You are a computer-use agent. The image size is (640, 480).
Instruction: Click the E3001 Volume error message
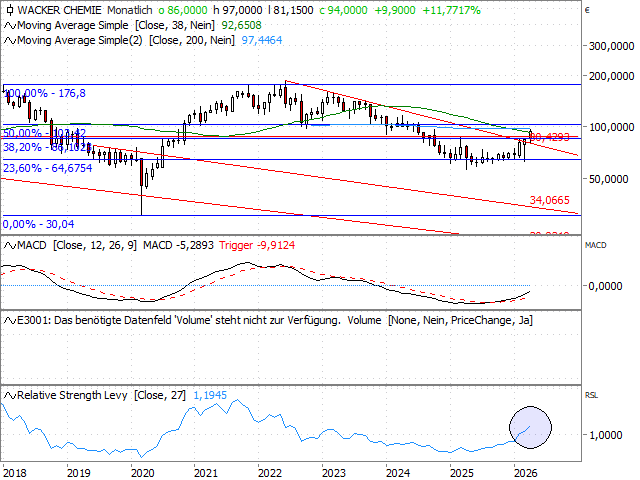[x=179, y=320]
